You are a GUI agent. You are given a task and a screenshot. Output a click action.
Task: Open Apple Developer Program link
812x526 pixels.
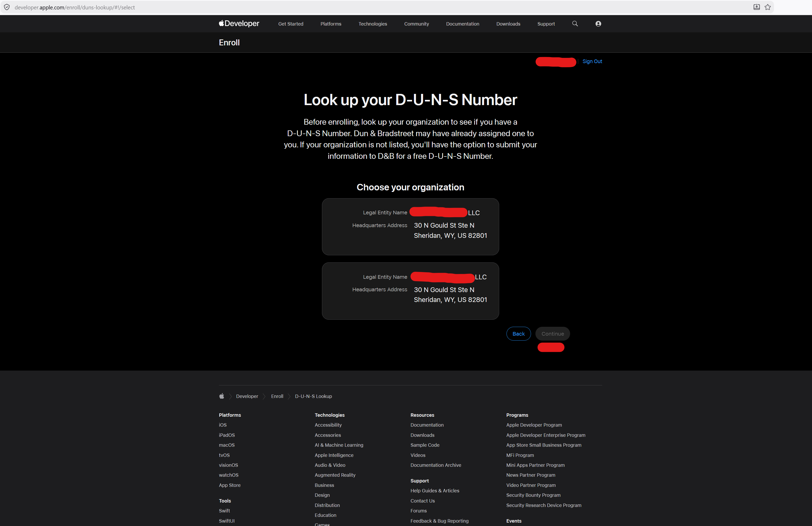tap(534, 425)
